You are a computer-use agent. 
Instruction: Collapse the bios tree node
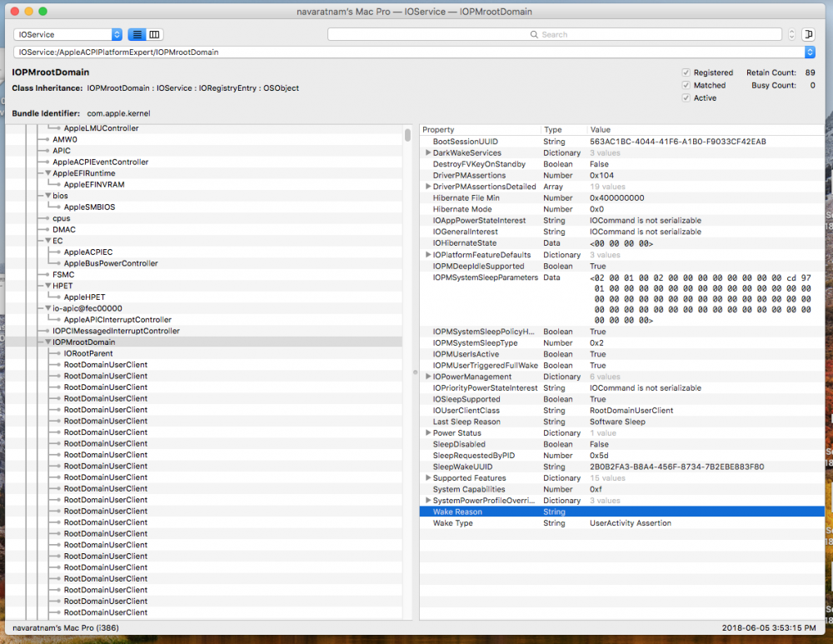tap(47, 196)
